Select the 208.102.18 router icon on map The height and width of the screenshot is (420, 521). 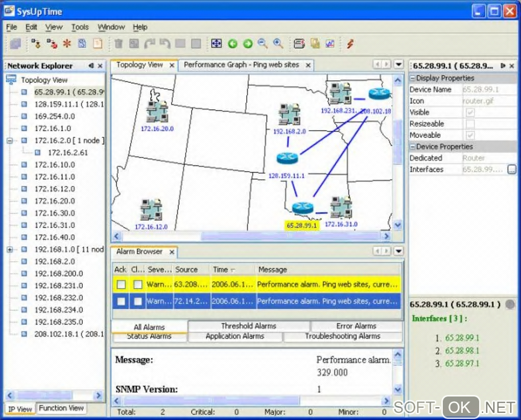(x=379, y=94)
